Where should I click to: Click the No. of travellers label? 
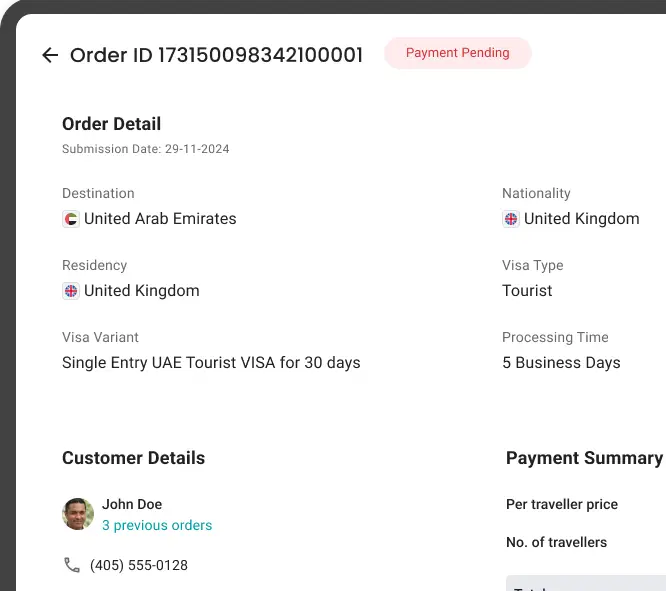coord(556,542)
